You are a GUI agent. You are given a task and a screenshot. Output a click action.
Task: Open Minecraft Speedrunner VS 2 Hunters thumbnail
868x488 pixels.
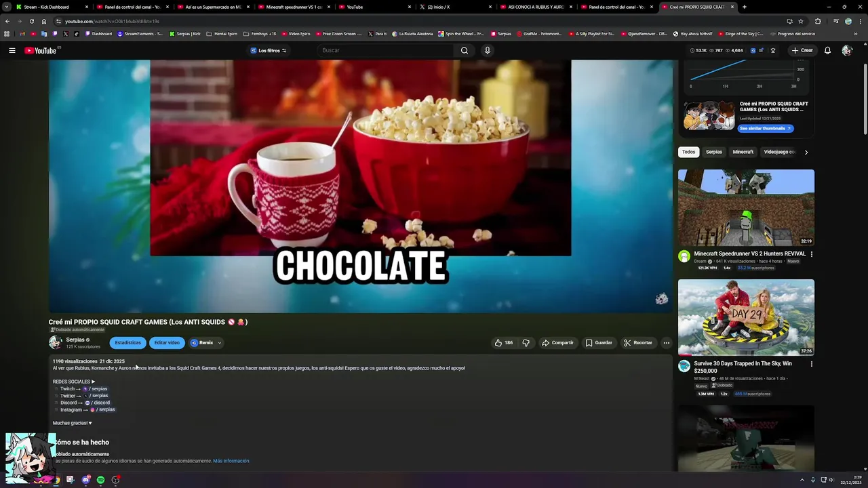(746, 207)
